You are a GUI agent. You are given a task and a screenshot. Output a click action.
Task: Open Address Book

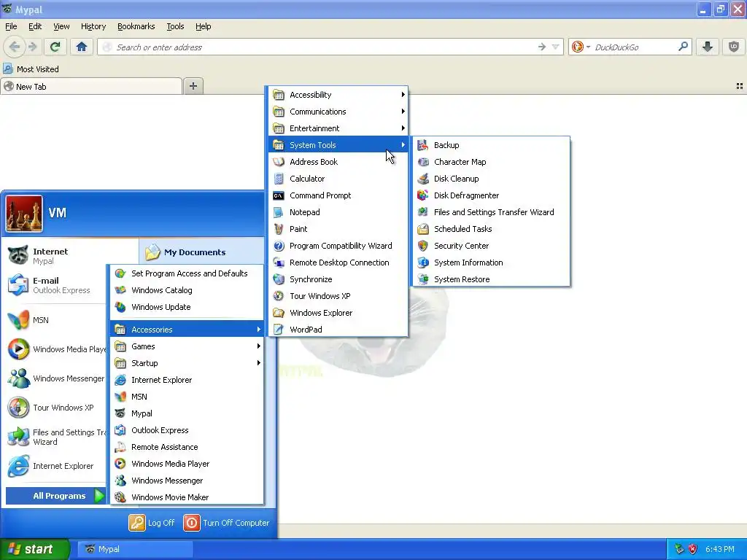tap(338, 162)
